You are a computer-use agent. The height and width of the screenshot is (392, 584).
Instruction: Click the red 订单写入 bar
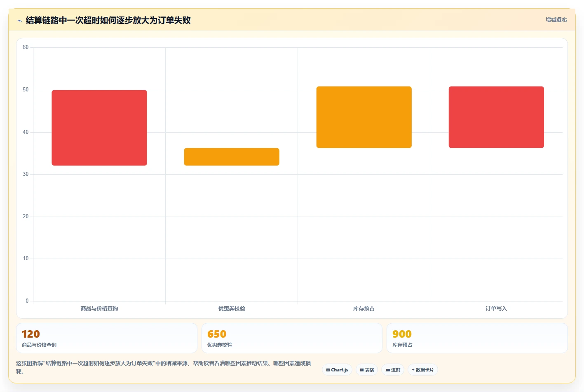point(496,117)
